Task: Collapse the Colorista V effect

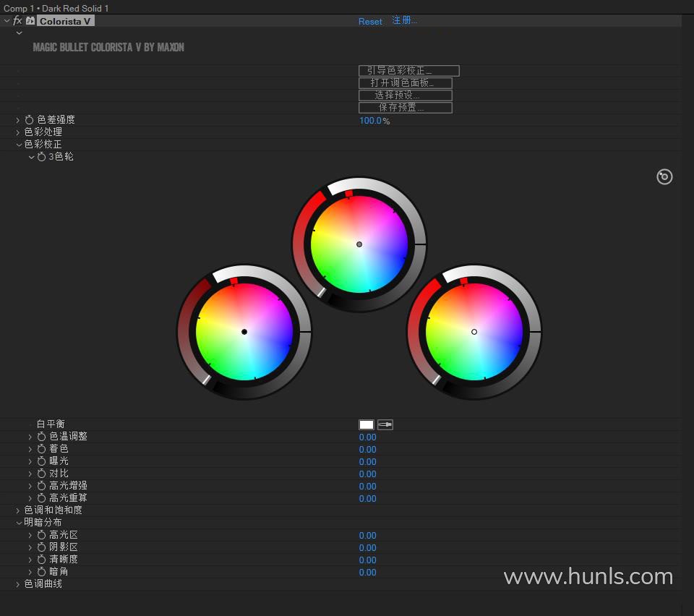Action: [7, 21]
